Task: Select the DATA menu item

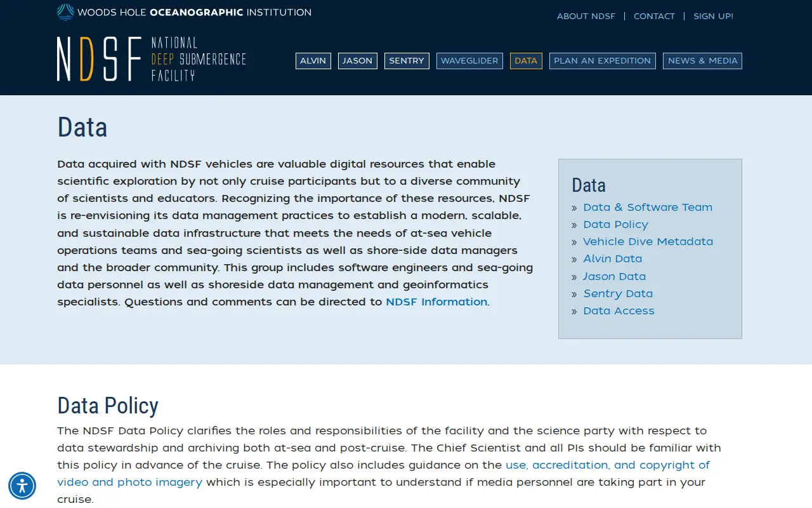Action: pyautogui.click(x=526, y=61)
